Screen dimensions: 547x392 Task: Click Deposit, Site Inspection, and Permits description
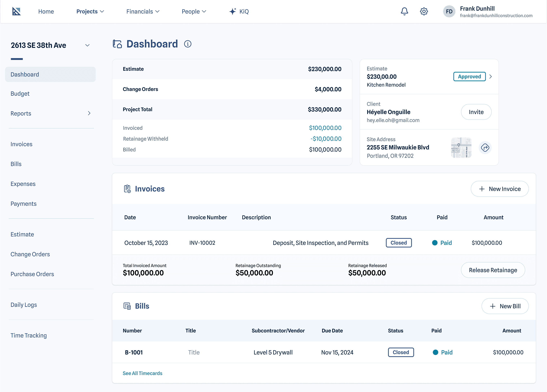[321, 243]
